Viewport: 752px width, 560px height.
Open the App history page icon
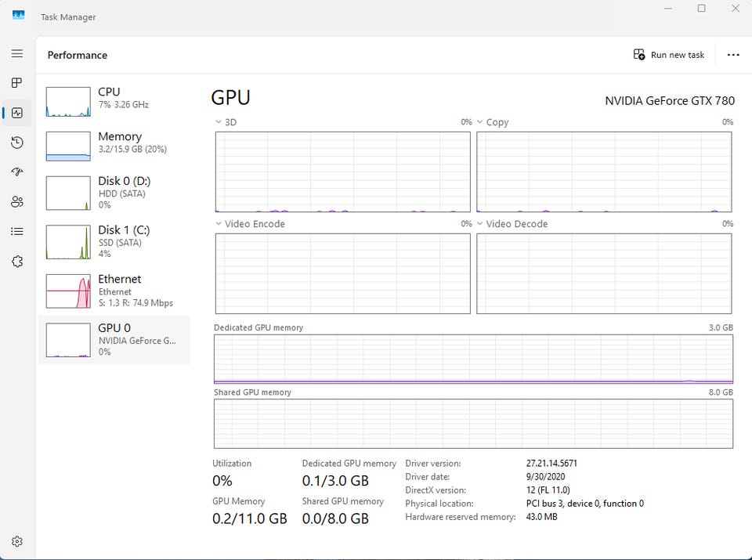click(x=17, y=143)
